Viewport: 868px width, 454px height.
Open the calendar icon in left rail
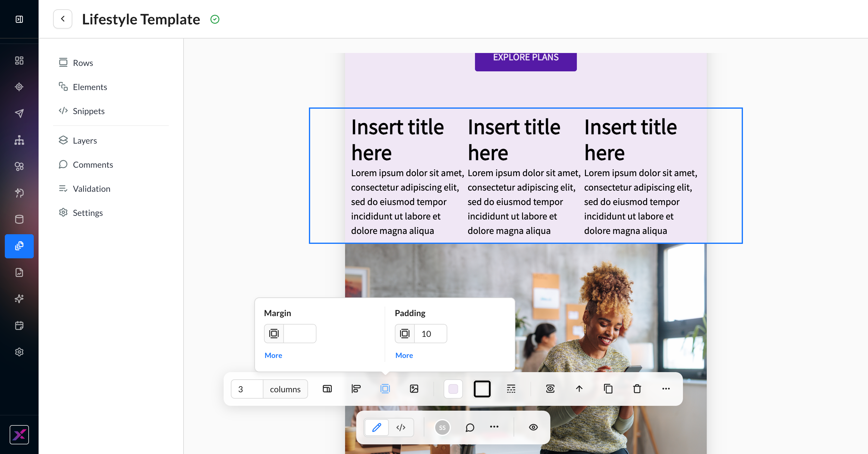19,325
